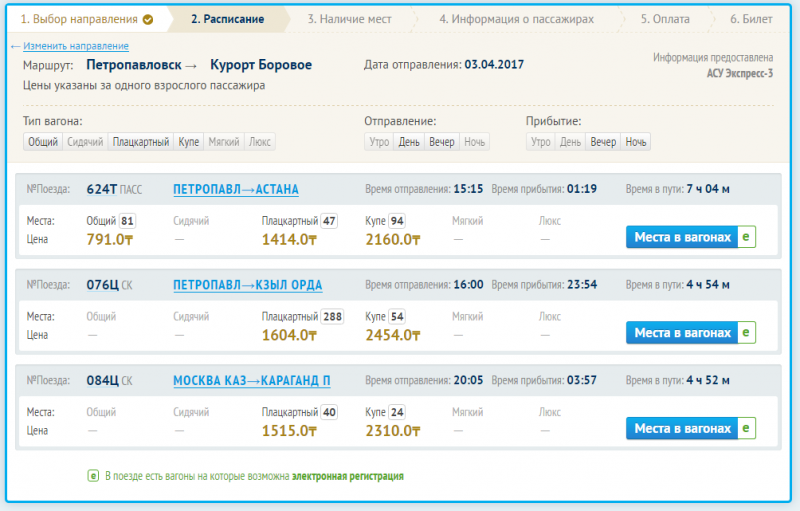Select Плацкартный price 1414.0₸
This screenshot has width=800, height=511.
[289, 239]
